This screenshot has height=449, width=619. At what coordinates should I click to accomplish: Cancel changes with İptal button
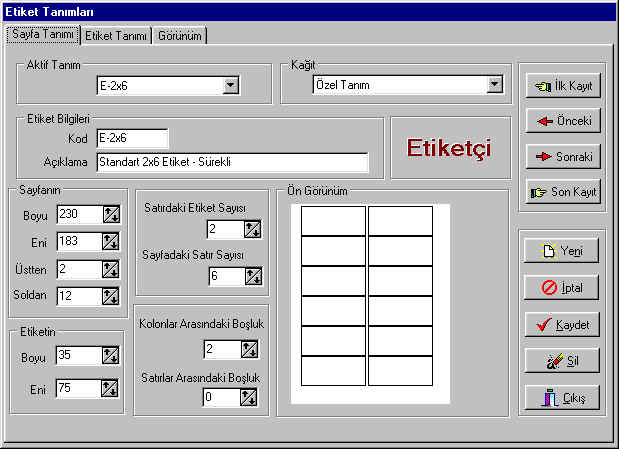[x=563, y=288]
